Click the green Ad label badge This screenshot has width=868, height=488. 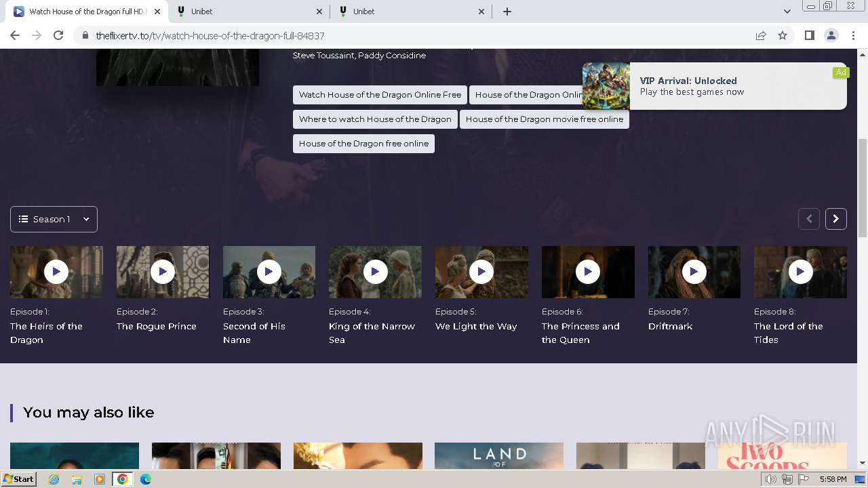pyautogui.click(x=841, y=73)
